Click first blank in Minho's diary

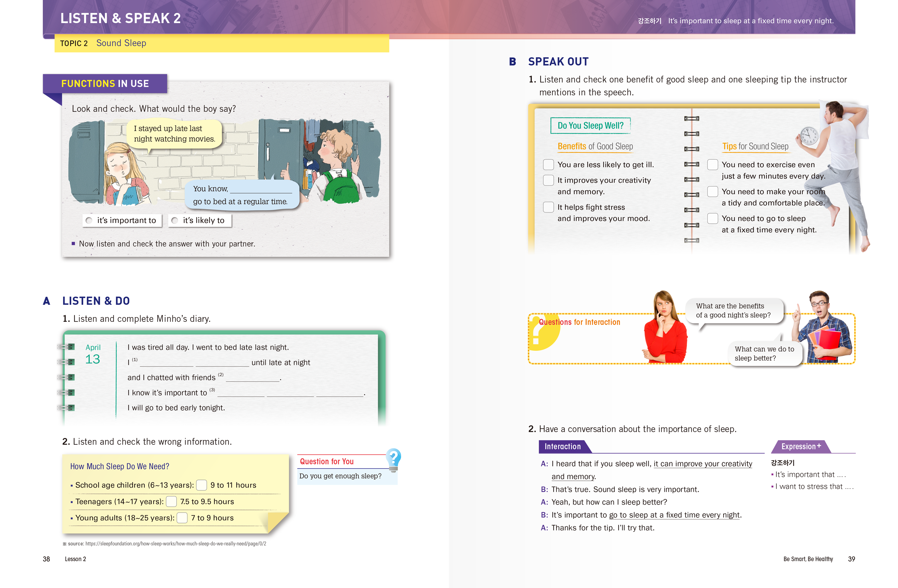pos(166,364)
